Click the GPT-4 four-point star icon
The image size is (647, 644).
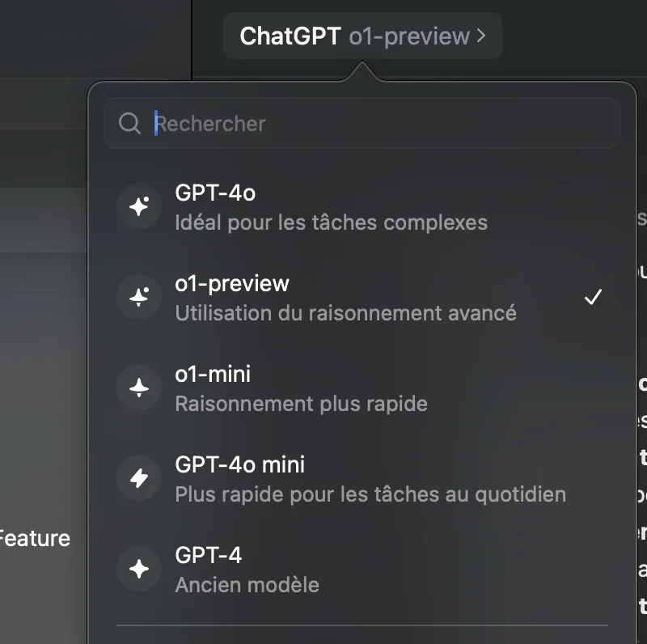(x=139, y=569)
